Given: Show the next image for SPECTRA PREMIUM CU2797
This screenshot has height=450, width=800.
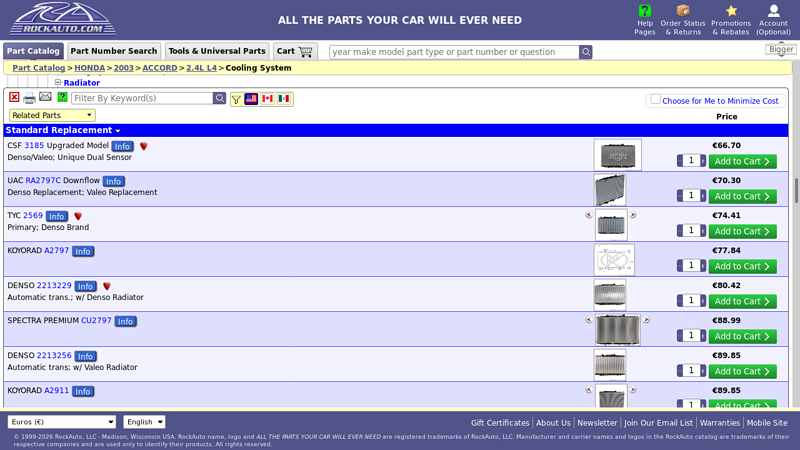Looking at the screenshot, I should [x=646, y=320].
